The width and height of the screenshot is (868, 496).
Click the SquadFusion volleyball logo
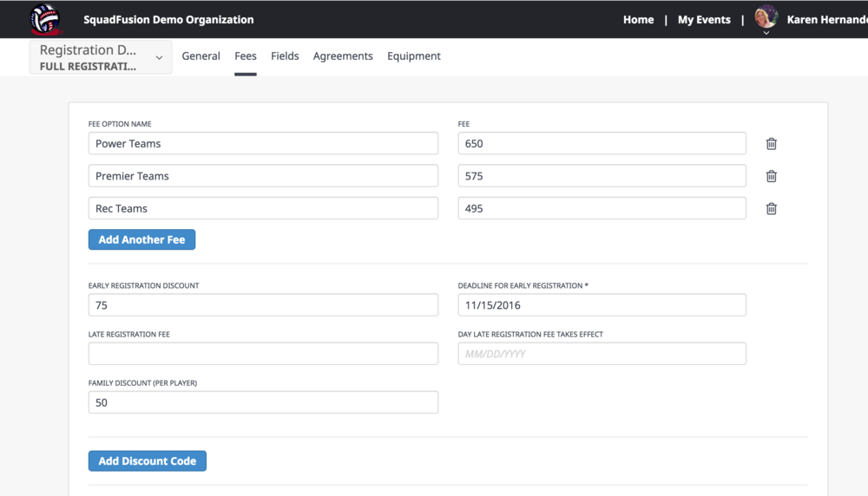tap(45, 19)
